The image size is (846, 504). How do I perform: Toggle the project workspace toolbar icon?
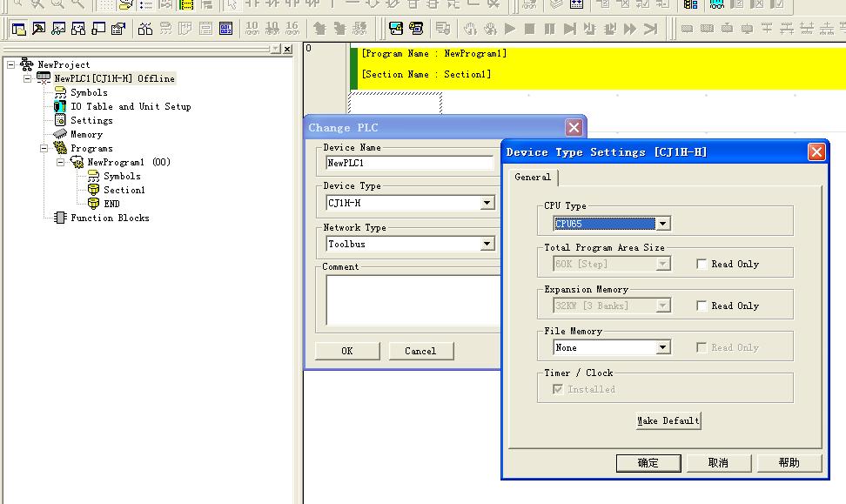coord(18,29)
